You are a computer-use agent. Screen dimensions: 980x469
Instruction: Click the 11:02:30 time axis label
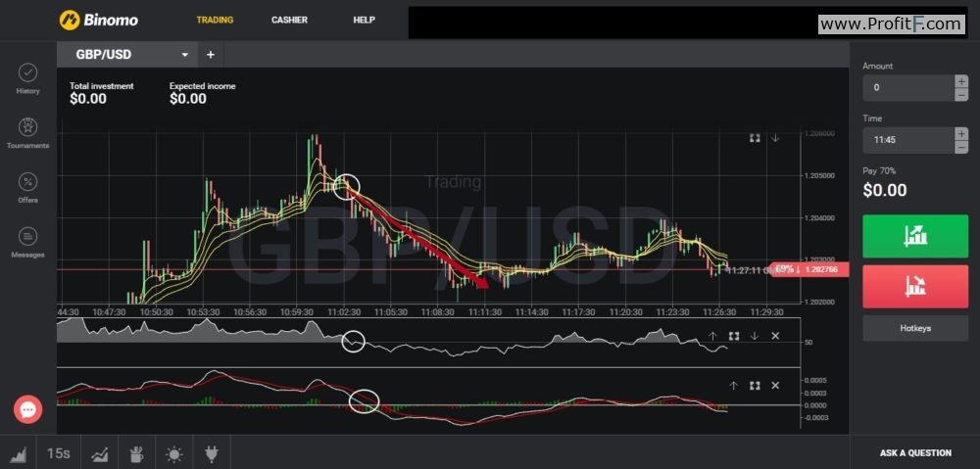(x=344, y=311)
